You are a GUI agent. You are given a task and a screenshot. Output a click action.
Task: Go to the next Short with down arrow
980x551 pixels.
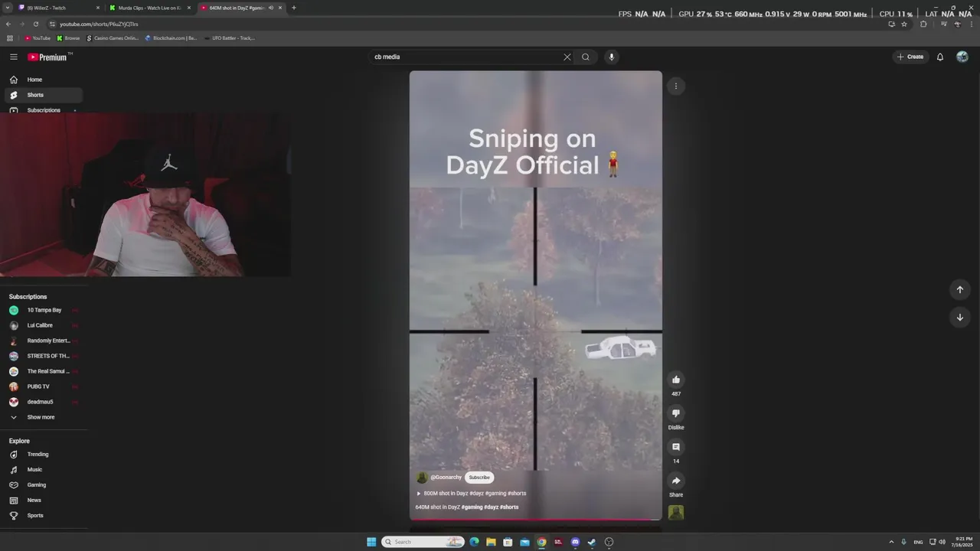click(959, 317)
